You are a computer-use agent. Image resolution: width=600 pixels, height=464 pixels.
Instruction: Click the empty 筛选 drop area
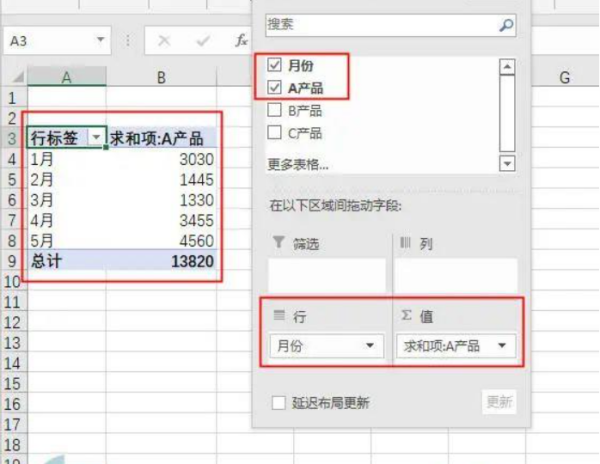(327, 275)
